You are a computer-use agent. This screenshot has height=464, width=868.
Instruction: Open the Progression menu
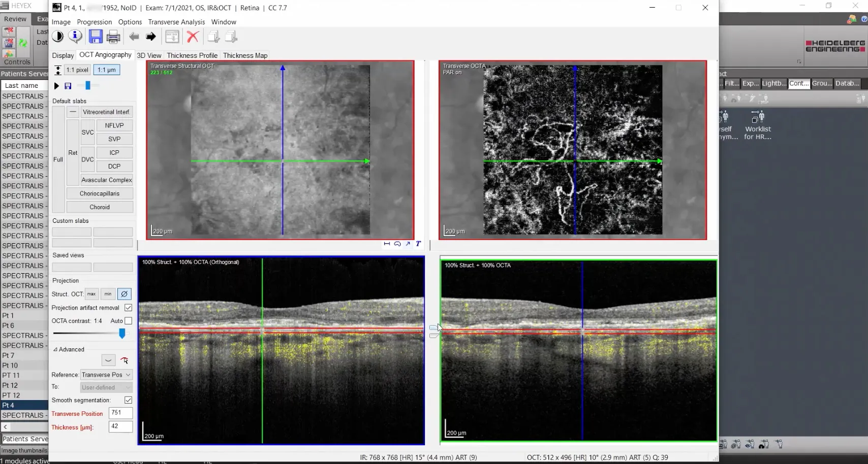click(95, 22)
